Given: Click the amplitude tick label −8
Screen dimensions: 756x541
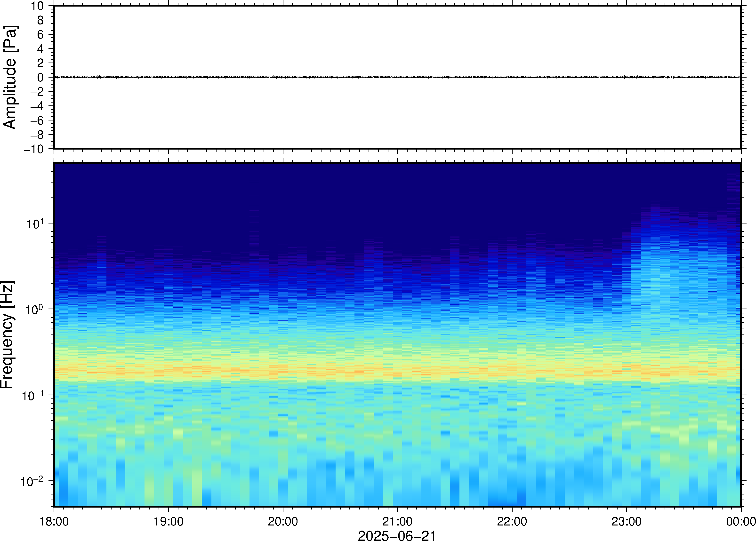Looking at the screenshot, I should (37, 135).
